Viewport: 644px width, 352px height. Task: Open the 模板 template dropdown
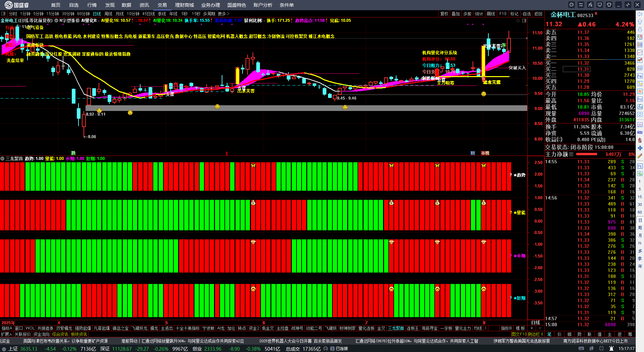520,328
